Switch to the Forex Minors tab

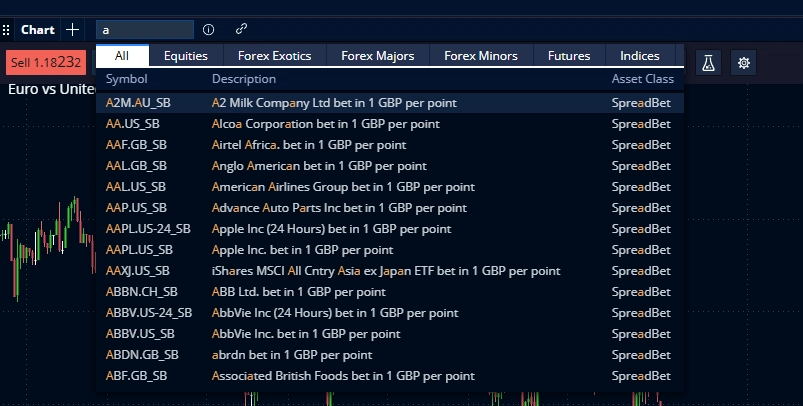(x=481, y=55)
